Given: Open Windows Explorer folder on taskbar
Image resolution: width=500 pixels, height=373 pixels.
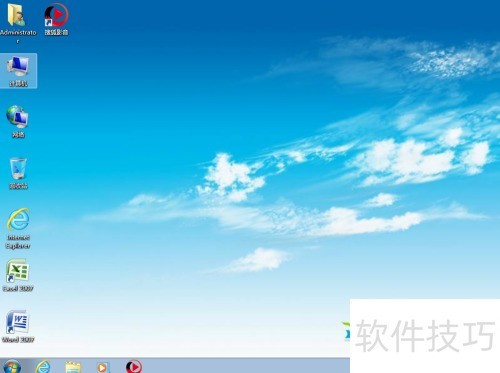Looking at the screenshot, I should coord(73,367).
